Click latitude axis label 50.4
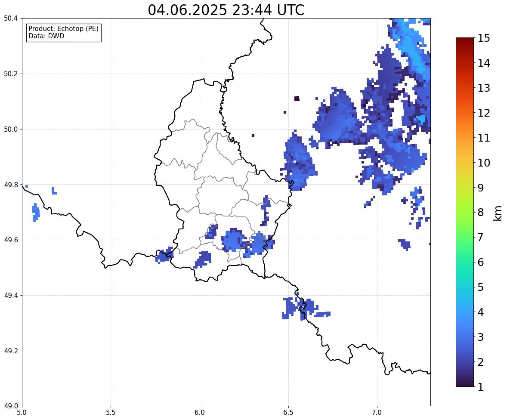507x420 pixels. pos(11,19)
